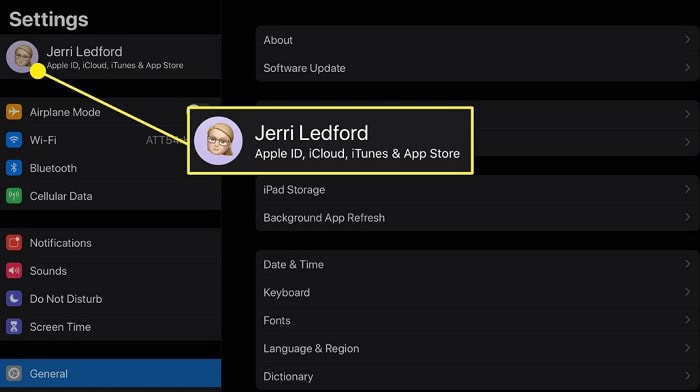Click the Bluetooth icon
The height and width of the screenshot is (392, 700).
point(14,168)
